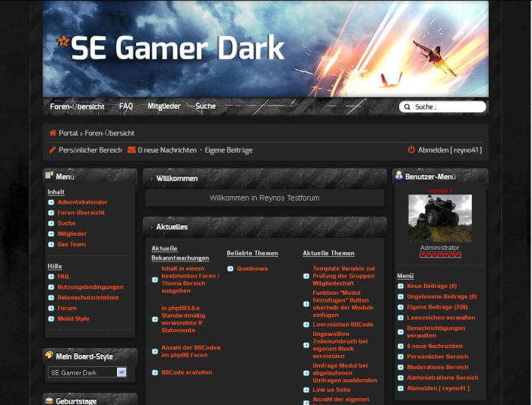Click the envelope icon for neue Nachrichten
This screenshot has width=532, height=405.
pyautogui.click(x=131, y=150)
